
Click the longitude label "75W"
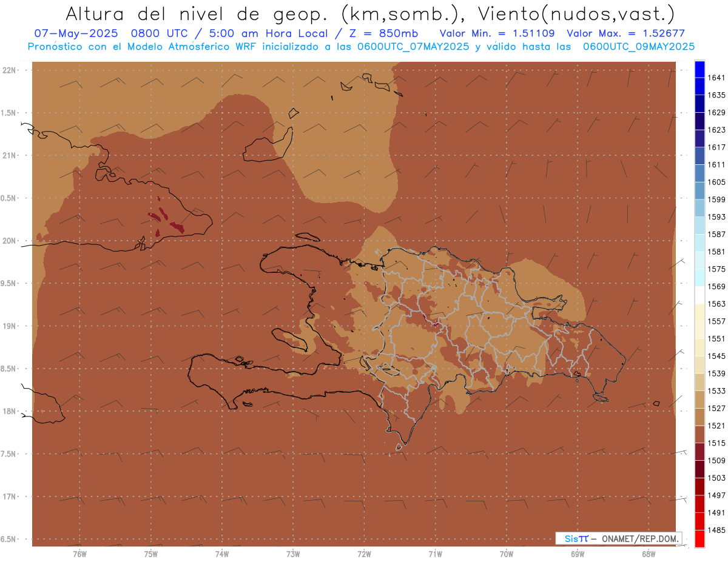[x=150, y=554]
